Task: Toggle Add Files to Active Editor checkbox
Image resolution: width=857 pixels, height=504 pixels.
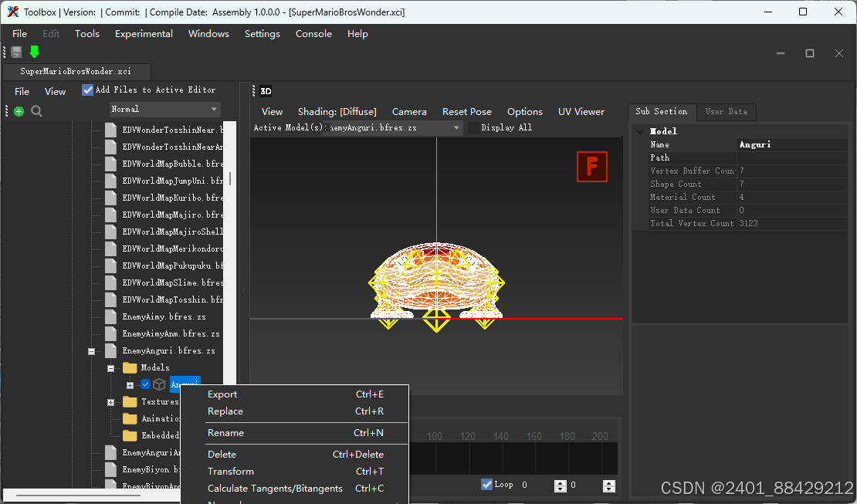Action: (87, 90)
